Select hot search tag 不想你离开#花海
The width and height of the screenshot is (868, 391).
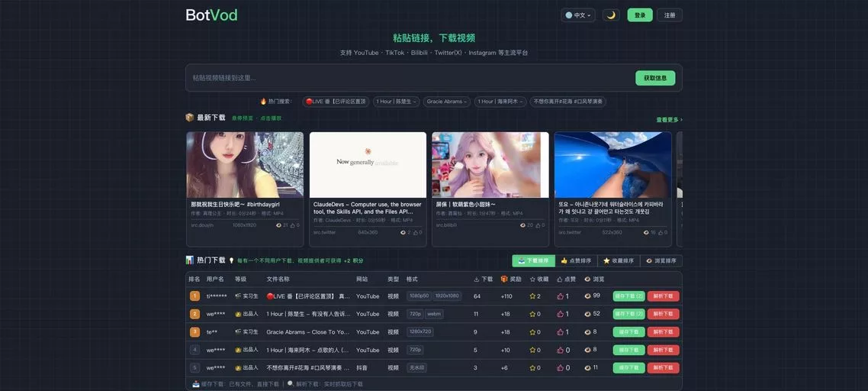[567, 102]
